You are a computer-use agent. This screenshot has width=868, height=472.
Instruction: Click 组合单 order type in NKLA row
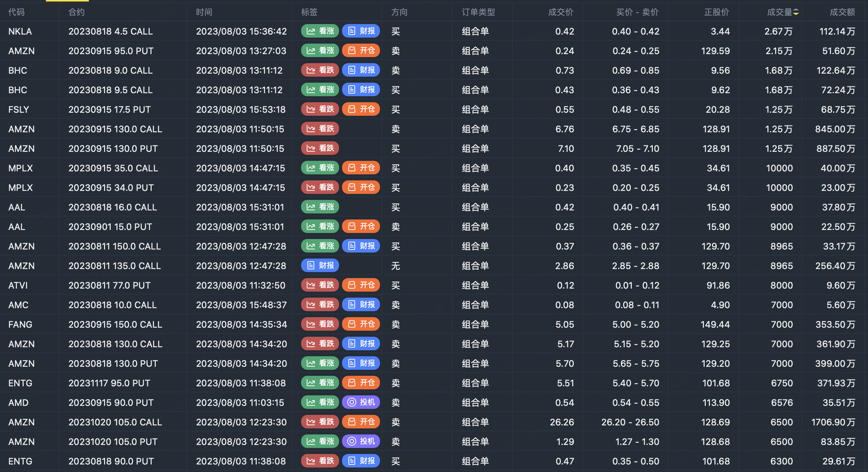pos(475,31)
